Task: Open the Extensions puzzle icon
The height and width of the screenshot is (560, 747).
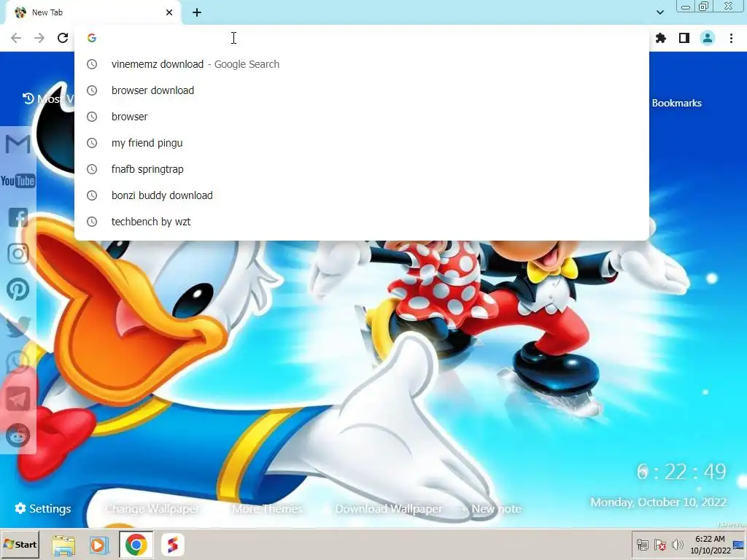Action: [661, 38]
